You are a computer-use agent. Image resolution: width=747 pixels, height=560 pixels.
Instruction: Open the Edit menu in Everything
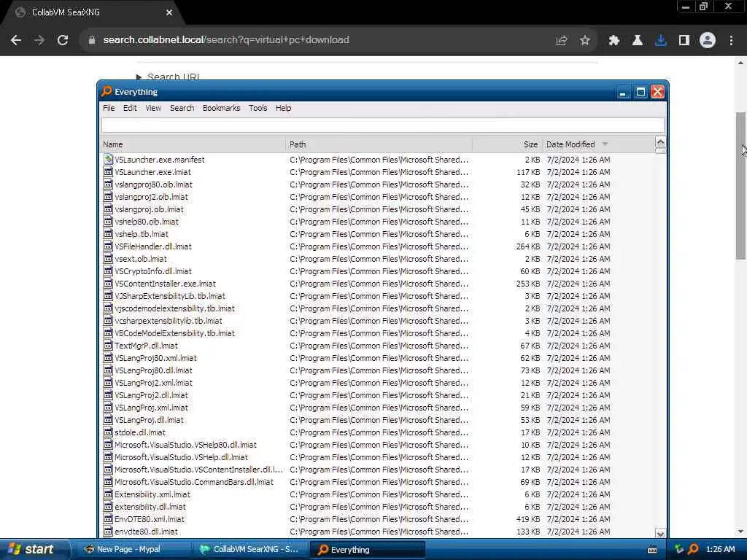pyautogui.click(x=130, y=108)
